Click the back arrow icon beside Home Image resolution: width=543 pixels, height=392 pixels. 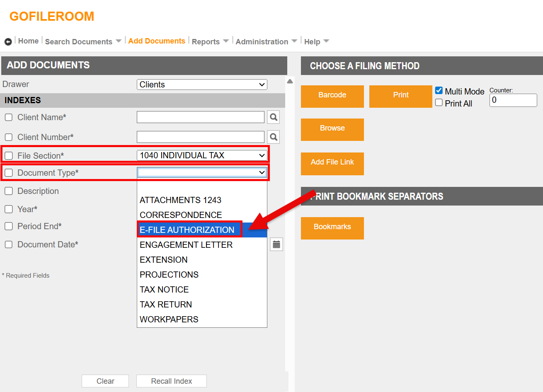(8, 42)
